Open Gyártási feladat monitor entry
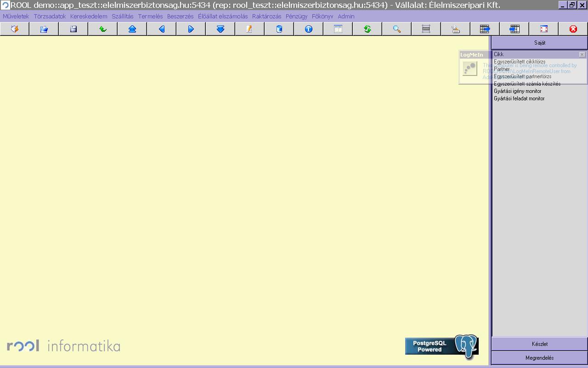 pyautogui.click(x=519, y=98)
